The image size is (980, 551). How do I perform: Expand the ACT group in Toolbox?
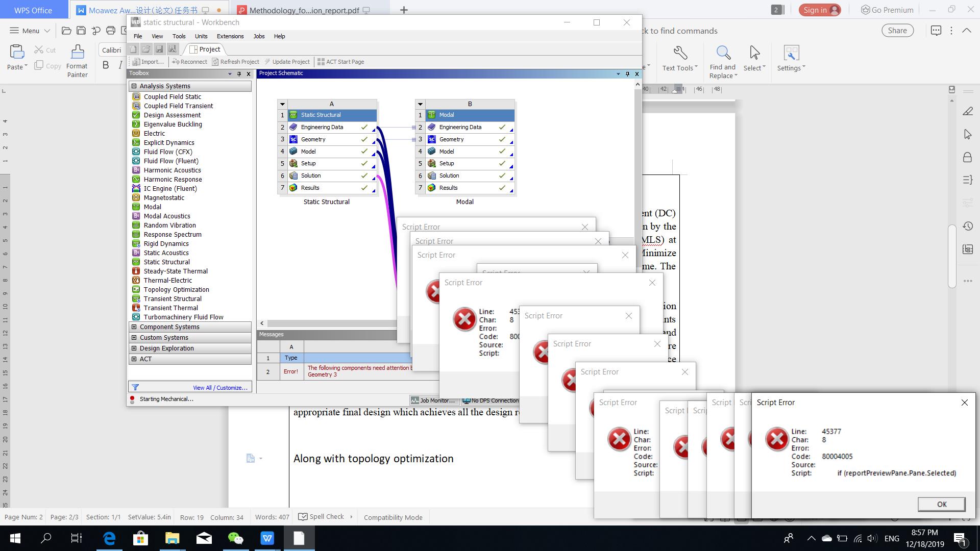134,359
